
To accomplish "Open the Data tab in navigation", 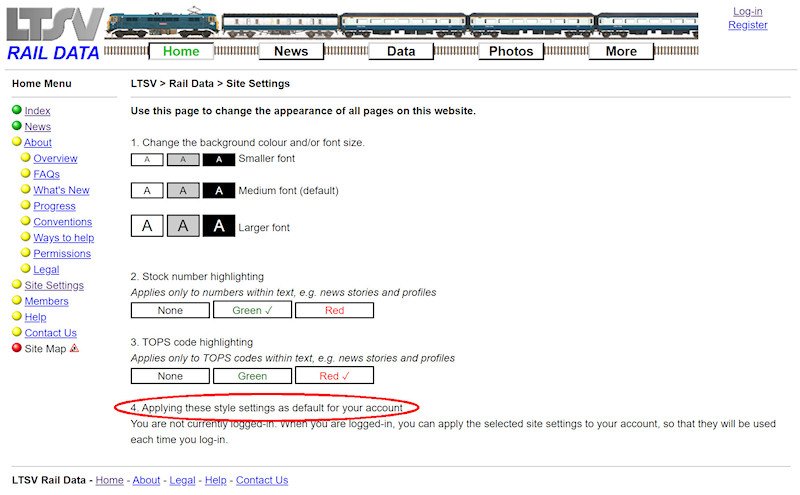I will pyautogui.click(x=401, y=51).
